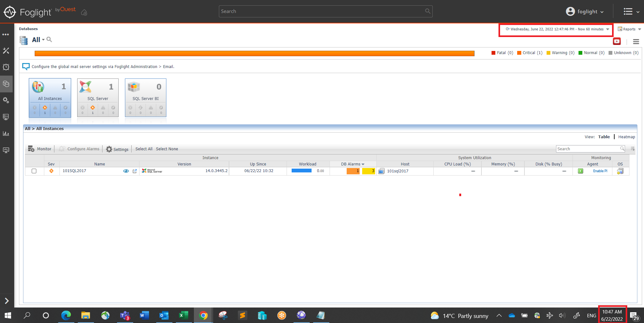Expand the left navigation panel chevron
The image size is (644, 323).
(x=7, y=301)
